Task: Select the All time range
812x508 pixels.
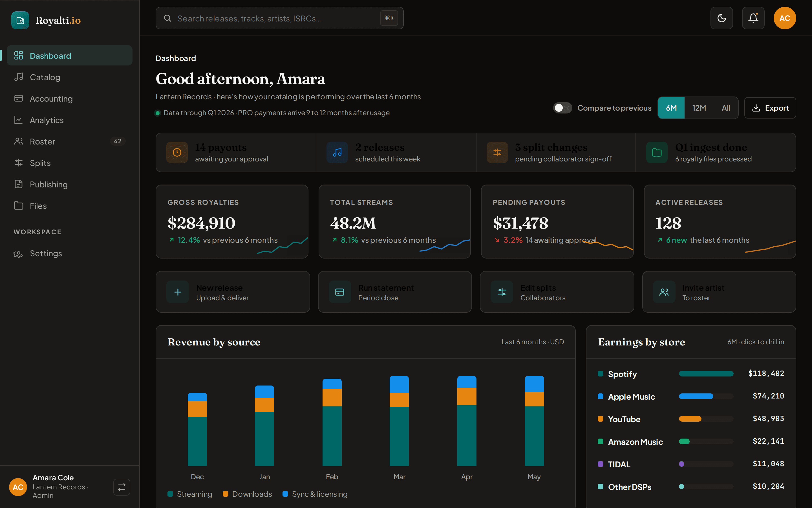Action: click(726, 108)
